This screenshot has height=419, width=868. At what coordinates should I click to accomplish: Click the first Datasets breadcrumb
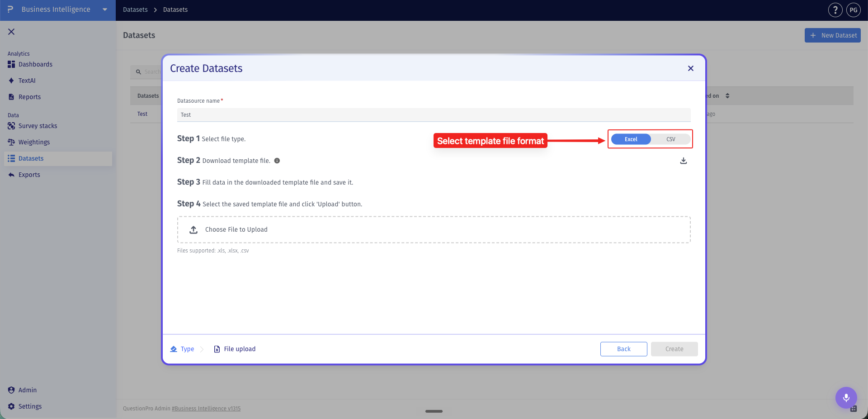click(135, 10)
